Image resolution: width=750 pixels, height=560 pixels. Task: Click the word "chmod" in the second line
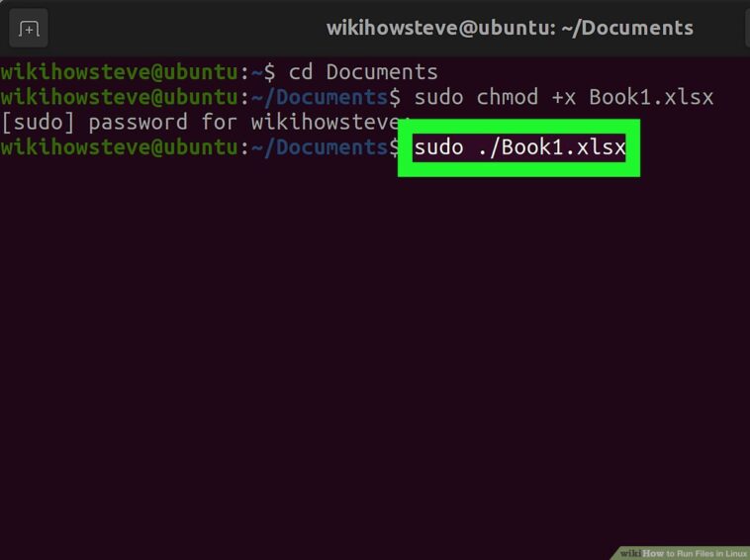(507, 97)
